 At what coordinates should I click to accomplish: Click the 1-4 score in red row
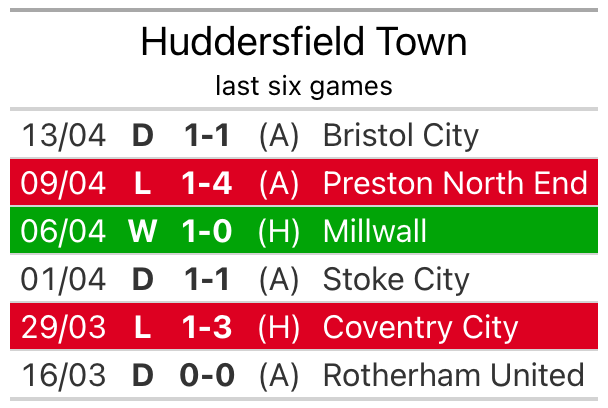[208, 183]
